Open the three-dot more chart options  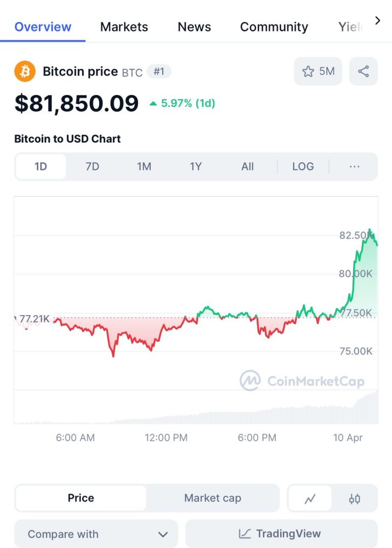click(x=354, y=166)
